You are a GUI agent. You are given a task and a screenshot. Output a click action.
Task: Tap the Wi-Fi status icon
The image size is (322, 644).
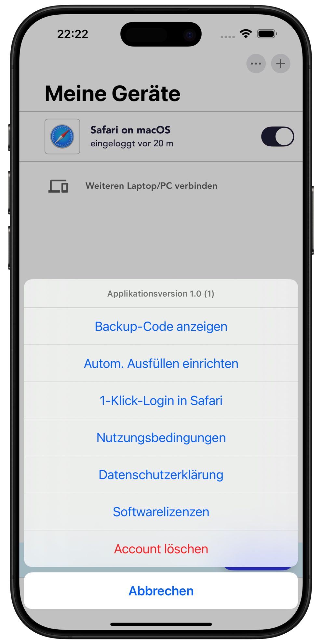point(246,33)
